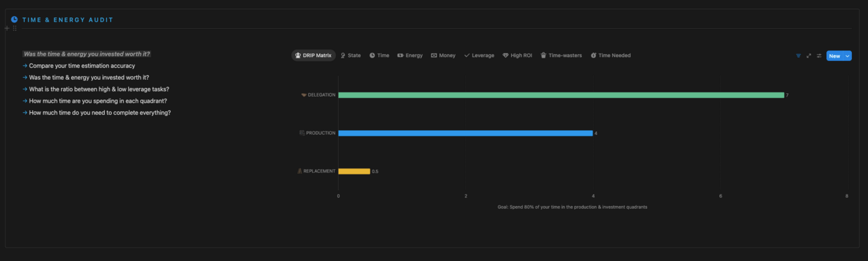Click the highlighted italic 'Was the time & energy' text
This screenshot has height=261, width=868.
pyautogui.click(x=87, y=54)
